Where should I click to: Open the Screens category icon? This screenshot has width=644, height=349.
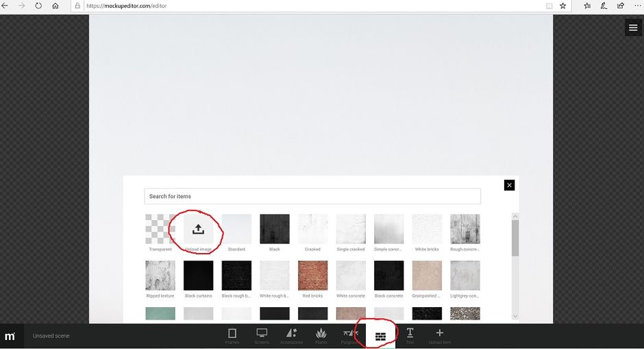tap(262, 333)
